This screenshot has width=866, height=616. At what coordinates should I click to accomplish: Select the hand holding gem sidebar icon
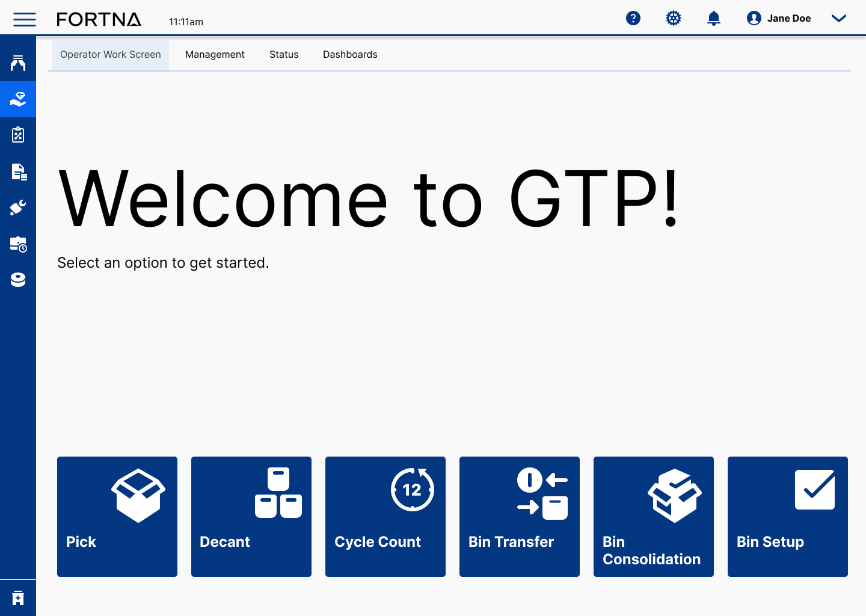click(x=18, y=99)
